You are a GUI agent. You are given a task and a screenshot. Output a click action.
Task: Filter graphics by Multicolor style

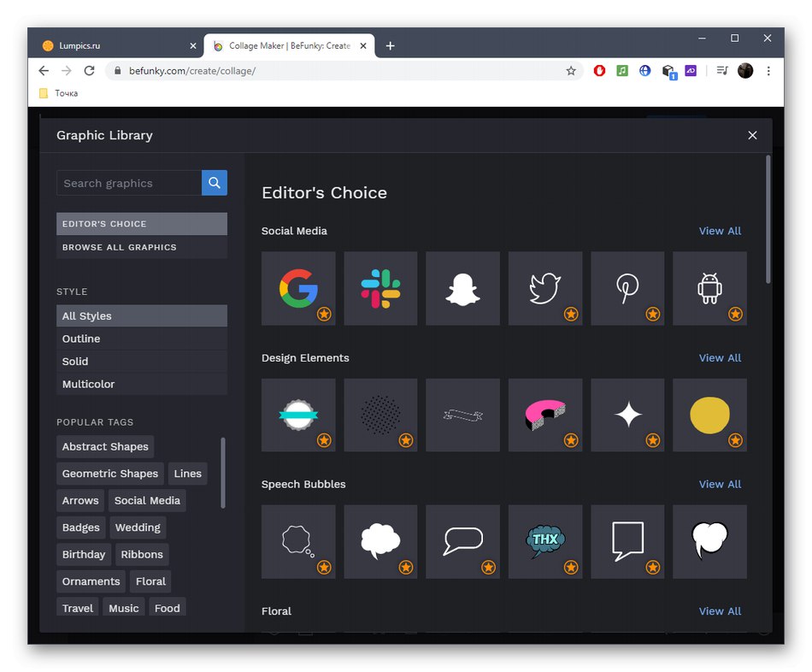141,384
